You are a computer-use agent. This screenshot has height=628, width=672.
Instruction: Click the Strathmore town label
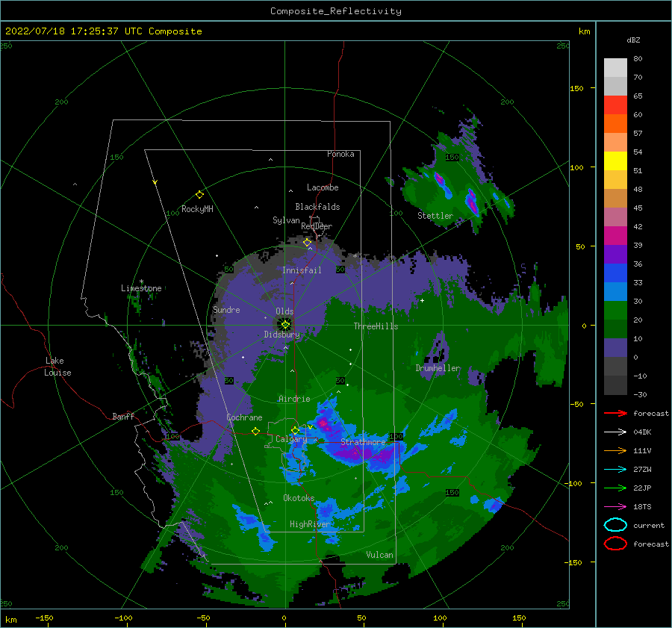pos(363,442)
